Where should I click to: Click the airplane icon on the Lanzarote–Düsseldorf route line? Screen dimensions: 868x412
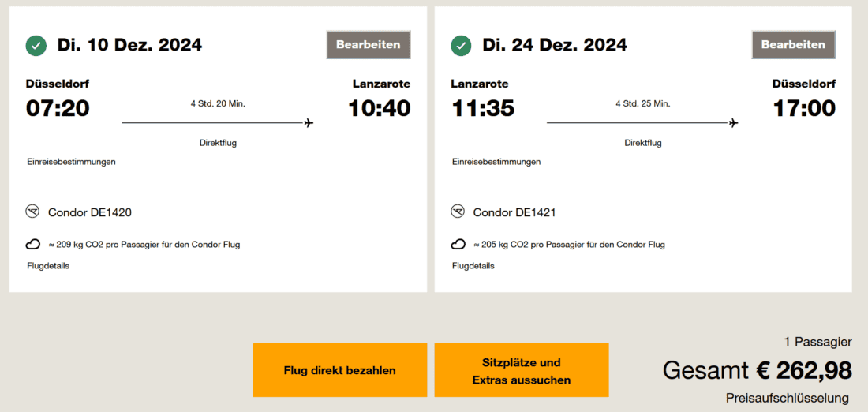click(x=734, y=122)
